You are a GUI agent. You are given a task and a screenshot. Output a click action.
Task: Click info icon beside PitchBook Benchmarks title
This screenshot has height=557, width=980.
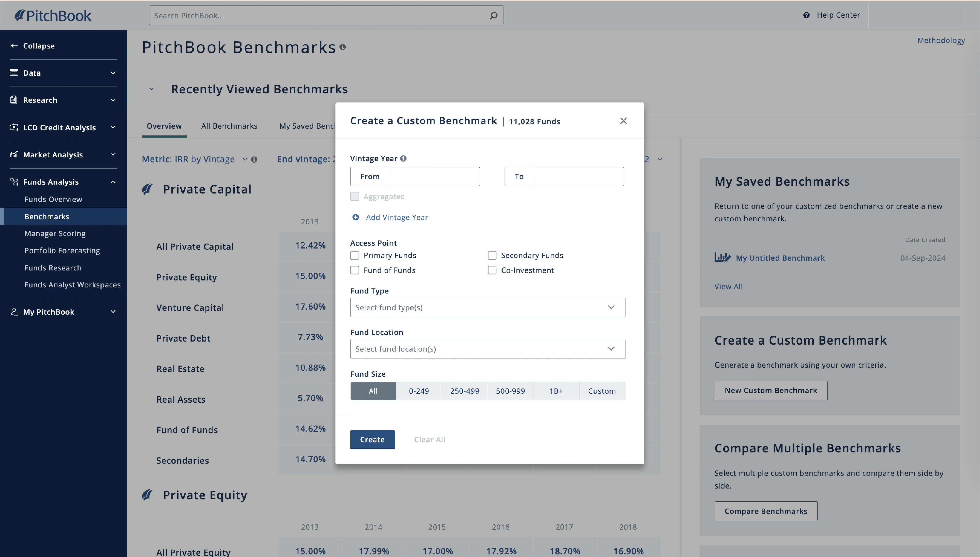click(x=343, y=47)
